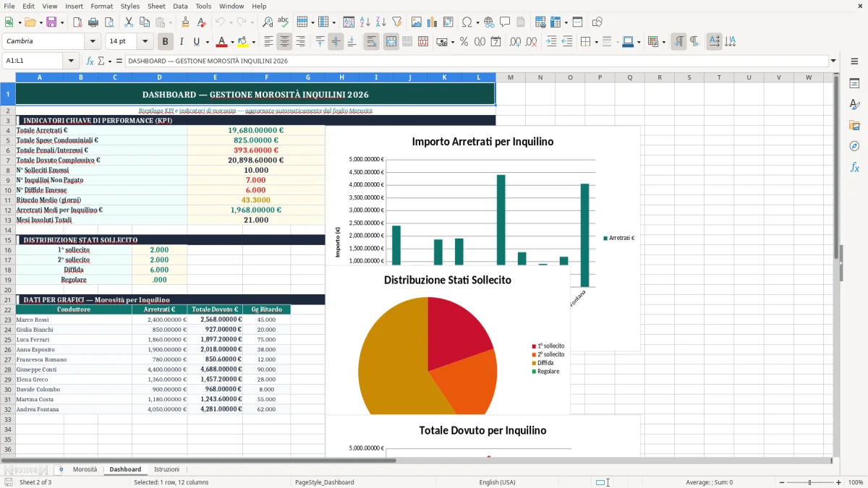Click the Format as Date icon
The image size is (868, 488).
click(495, 42)
